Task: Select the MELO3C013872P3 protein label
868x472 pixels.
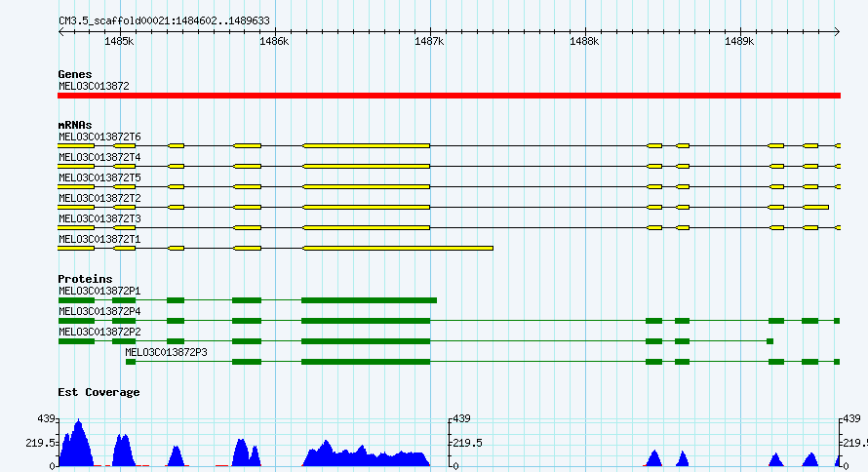Action: (166, 352)
